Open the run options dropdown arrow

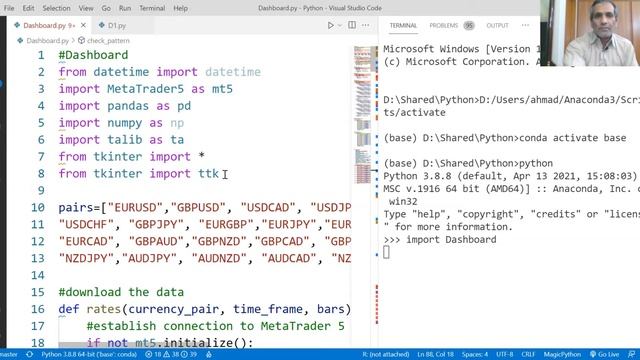[339, 25]
